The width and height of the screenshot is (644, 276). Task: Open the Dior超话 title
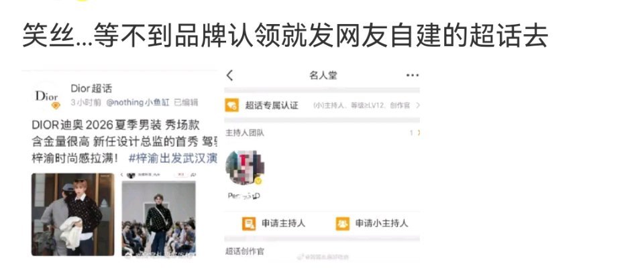click(91, 88)
